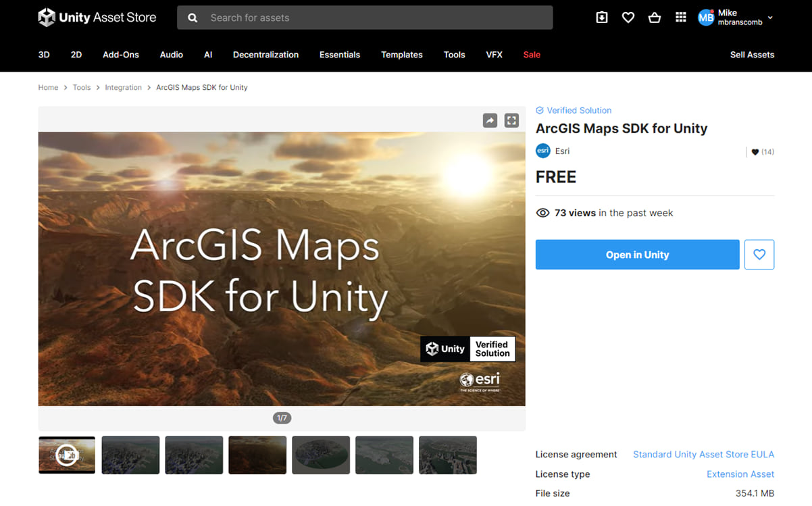Open the Unity apps grid icon
Screen dimensions: 812x506
pos(680,18)
